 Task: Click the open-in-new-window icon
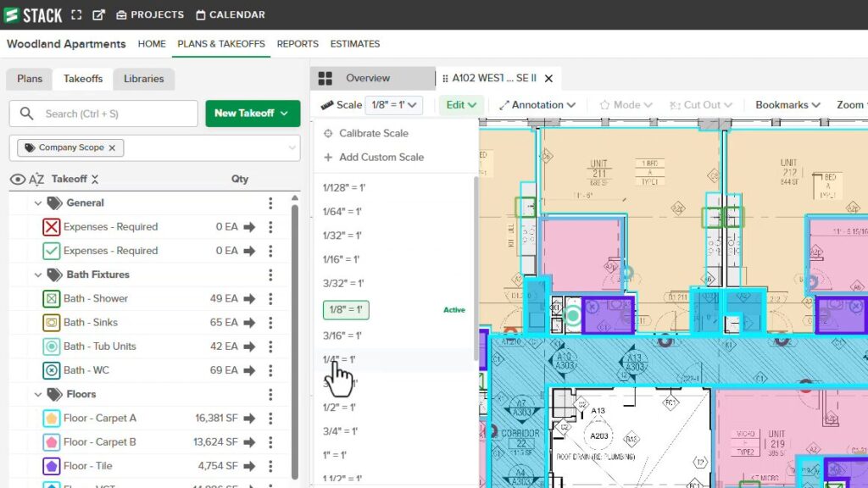click(98, 14)
